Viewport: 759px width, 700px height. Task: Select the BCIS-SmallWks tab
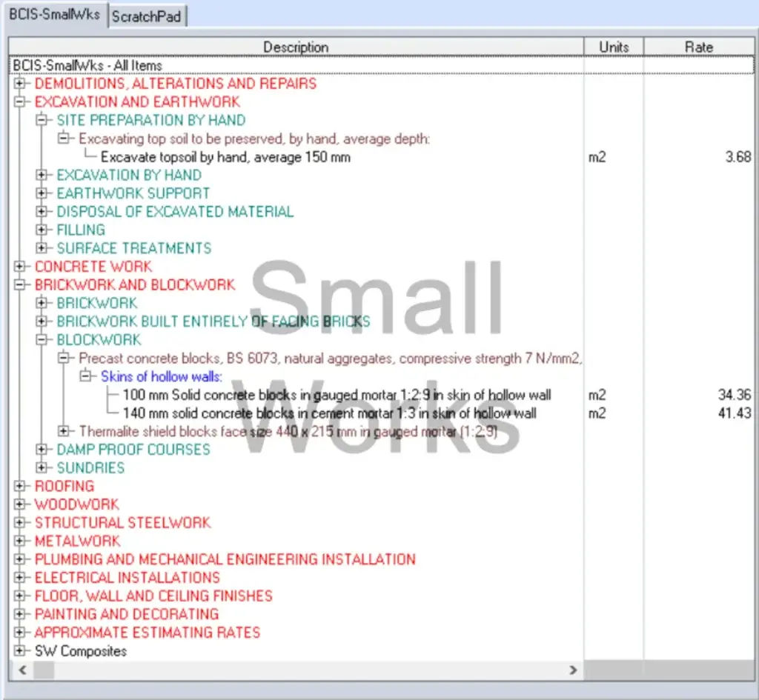[x=54, y=15]
